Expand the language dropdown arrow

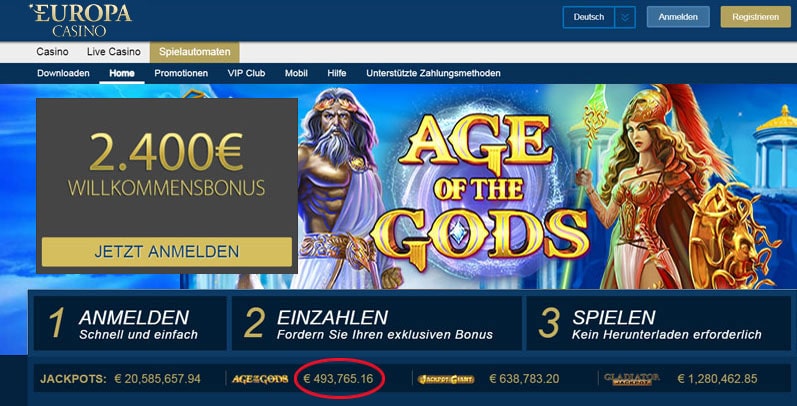[x=625, y=17]
